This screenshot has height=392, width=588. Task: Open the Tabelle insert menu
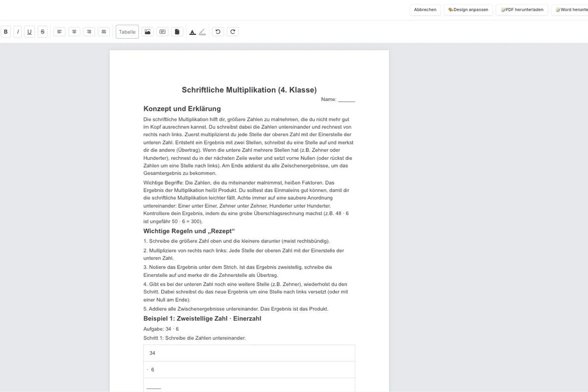pyautogui.click(x=127, y=32)
